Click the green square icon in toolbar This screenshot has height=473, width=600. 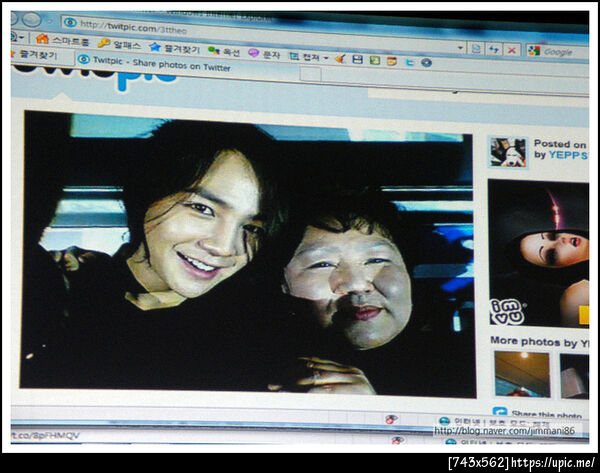[x=375, y=60]
